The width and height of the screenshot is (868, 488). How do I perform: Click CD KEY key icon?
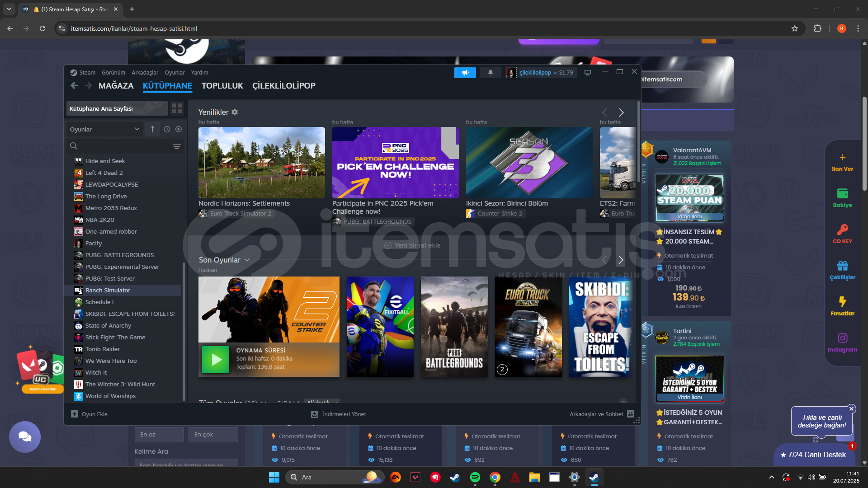click(x=843, y=230)
